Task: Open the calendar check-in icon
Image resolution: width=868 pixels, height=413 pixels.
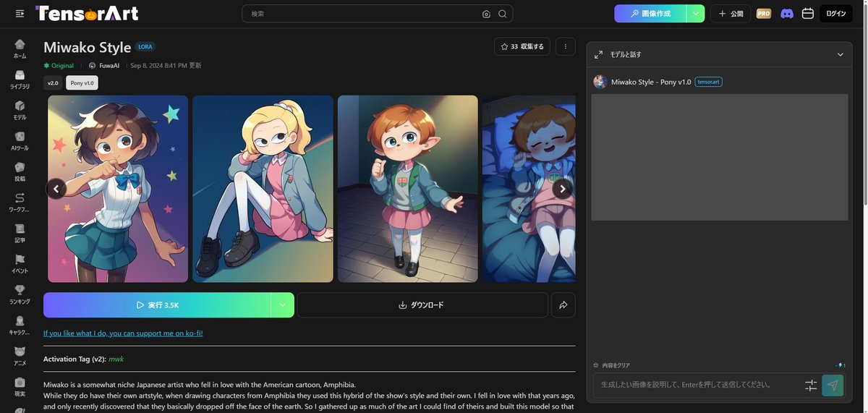Action: coord(808,13)
